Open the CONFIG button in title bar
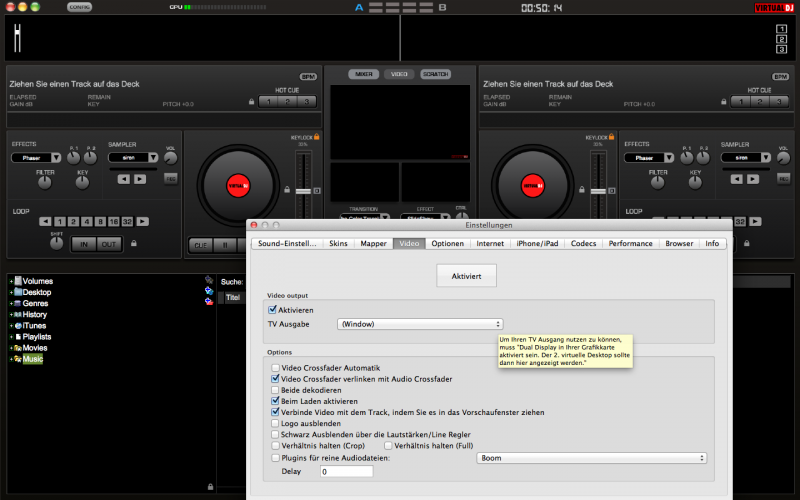 click(x=80, y=7)
